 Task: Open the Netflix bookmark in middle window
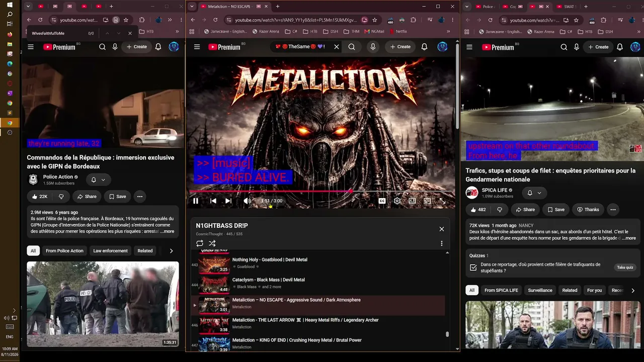tap(397, 31)
